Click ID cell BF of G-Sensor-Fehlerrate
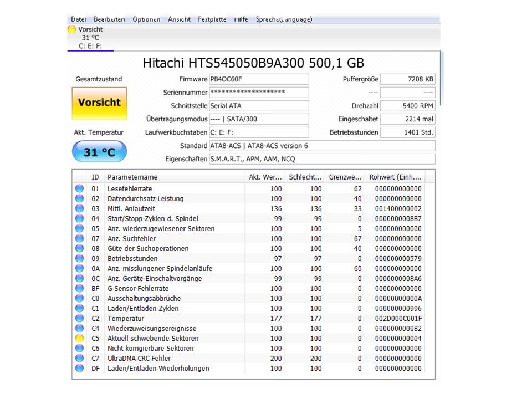 [x=95, y=288]
